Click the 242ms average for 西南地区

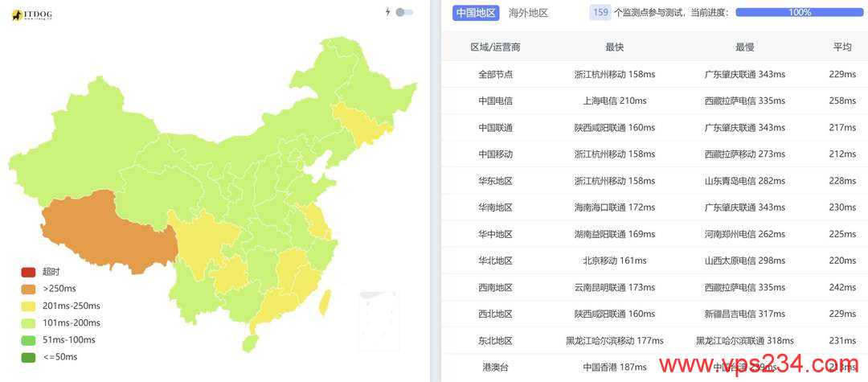(x=842, y=288)
